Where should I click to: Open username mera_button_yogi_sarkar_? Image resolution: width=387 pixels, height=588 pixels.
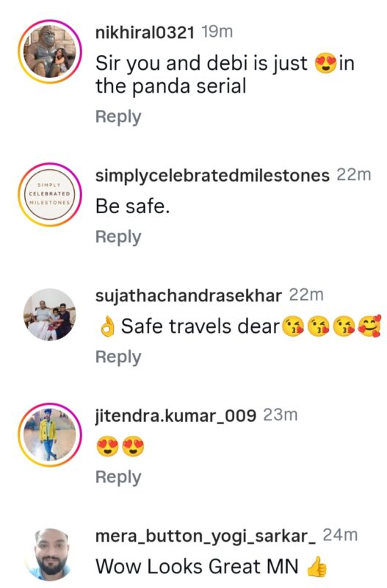click(x=206, y=537)
